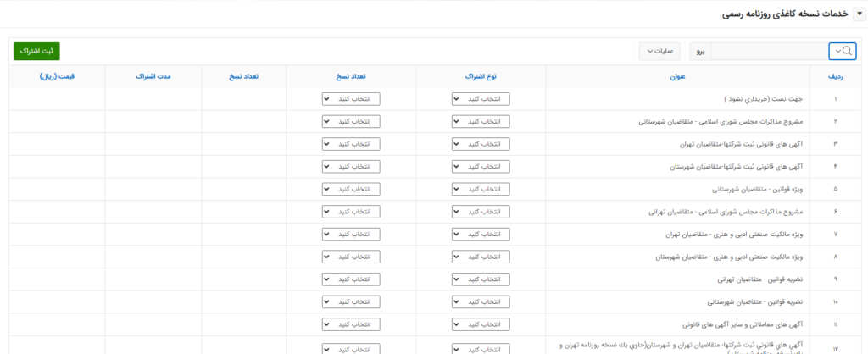868x354 pixels.
Task: Open نوع اشتراک dropdown for row ۸ مالکیت صنعتی شهرستان
Action: (x=481, y=257)
